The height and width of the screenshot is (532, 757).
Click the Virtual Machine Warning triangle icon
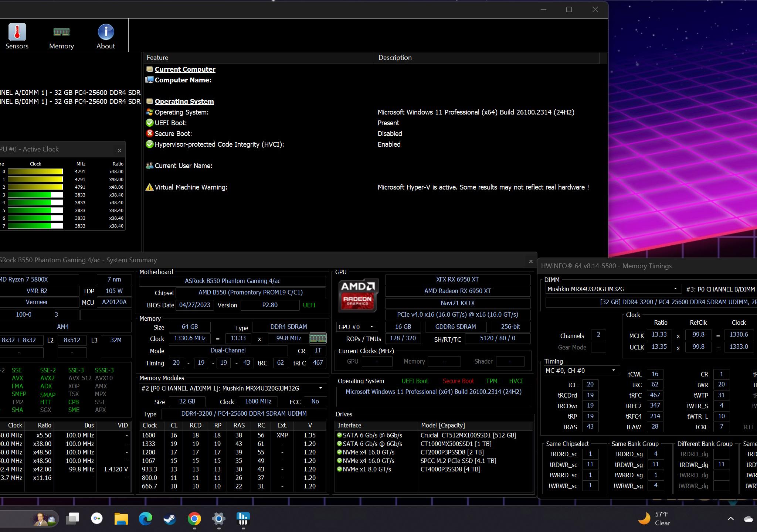(149, 187)
